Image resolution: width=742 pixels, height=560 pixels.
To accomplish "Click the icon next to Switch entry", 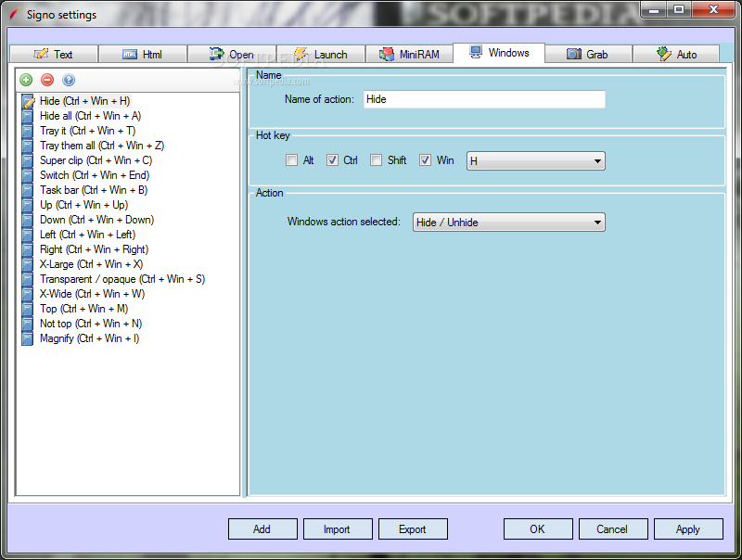I will tap(28, 175).
